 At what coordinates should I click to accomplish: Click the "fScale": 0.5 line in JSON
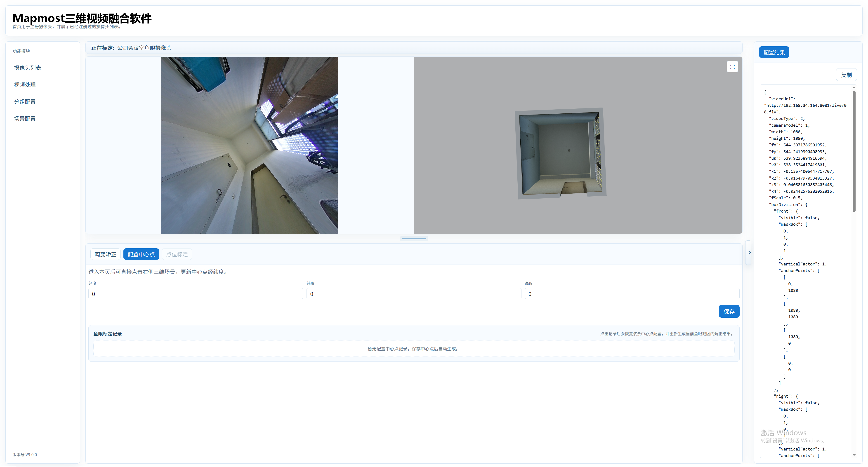786,198
